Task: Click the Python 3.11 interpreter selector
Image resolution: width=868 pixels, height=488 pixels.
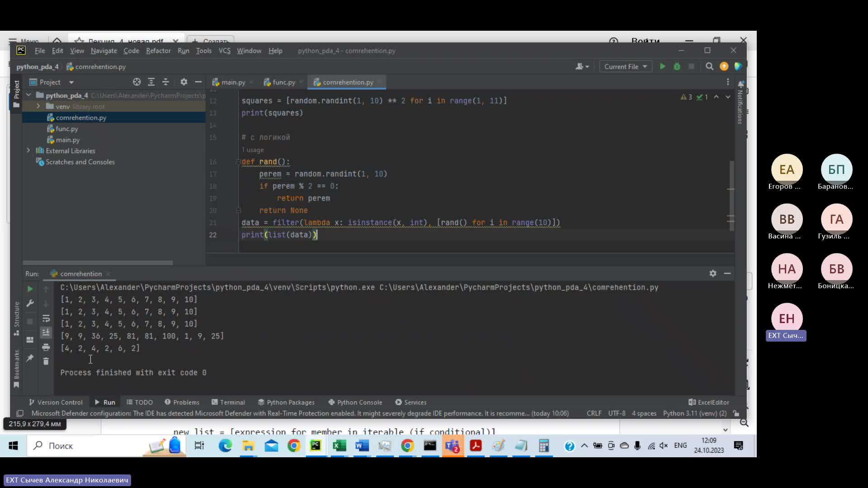Action: pyautogui.click(x=695, y=413)
